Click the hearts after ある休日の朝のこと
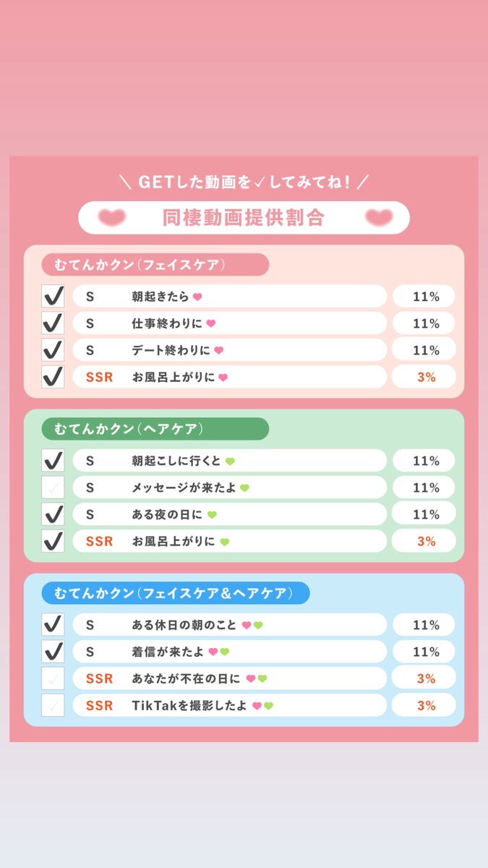 pyautogui.click(x=252, y=625)
